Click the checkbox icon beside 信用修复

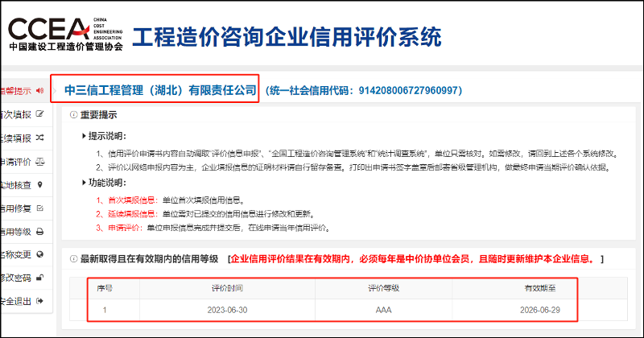[x=39, y=208]
